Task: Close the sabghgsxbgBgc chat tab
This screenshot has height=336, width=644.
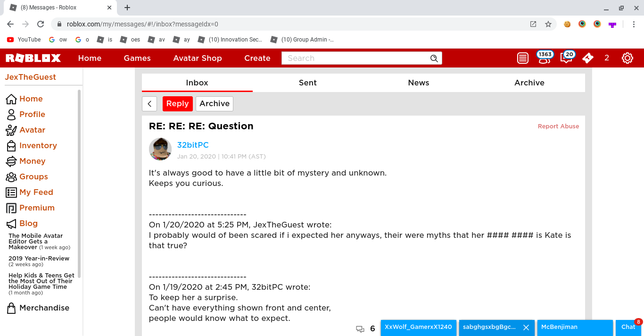Action: tap(526, 327)
